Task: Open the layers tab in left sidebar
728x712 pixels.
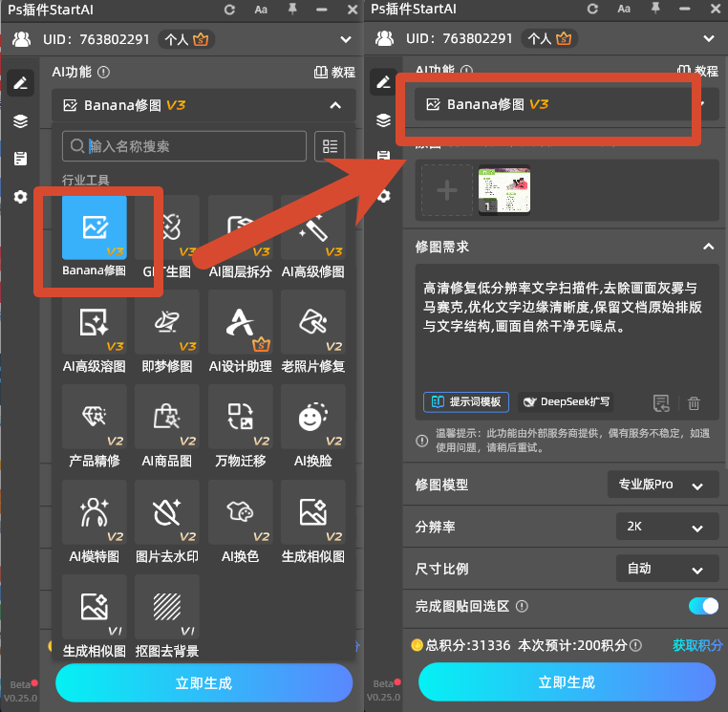Action: tap(20, 121)
